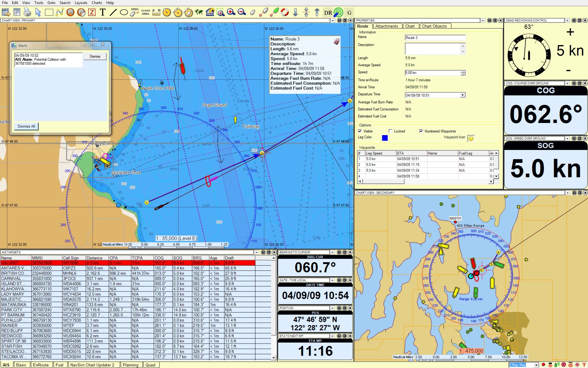Open the File menu
The image size is (588, 368).
point(5,3)
